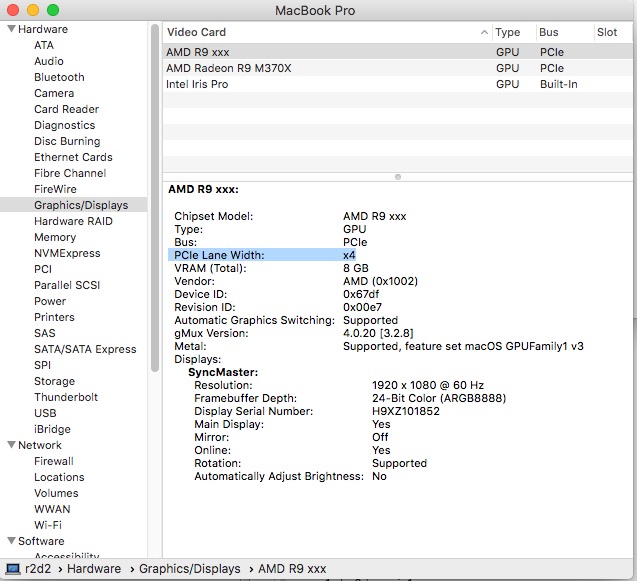Collapse the Network section disclosure triangle
This screenshot has height=581, width=637.
pyautogui.click(x=11, y=445)
